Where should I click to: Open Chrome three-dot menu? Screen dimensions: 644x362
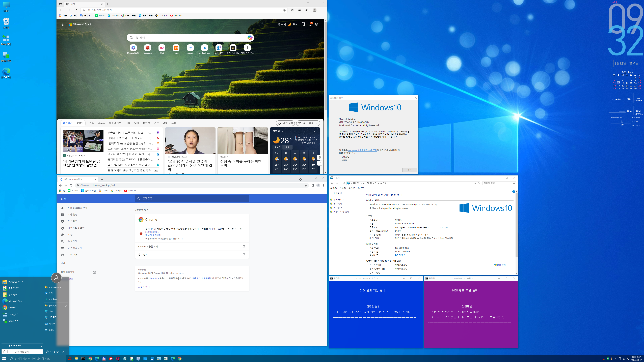[324, 185]
